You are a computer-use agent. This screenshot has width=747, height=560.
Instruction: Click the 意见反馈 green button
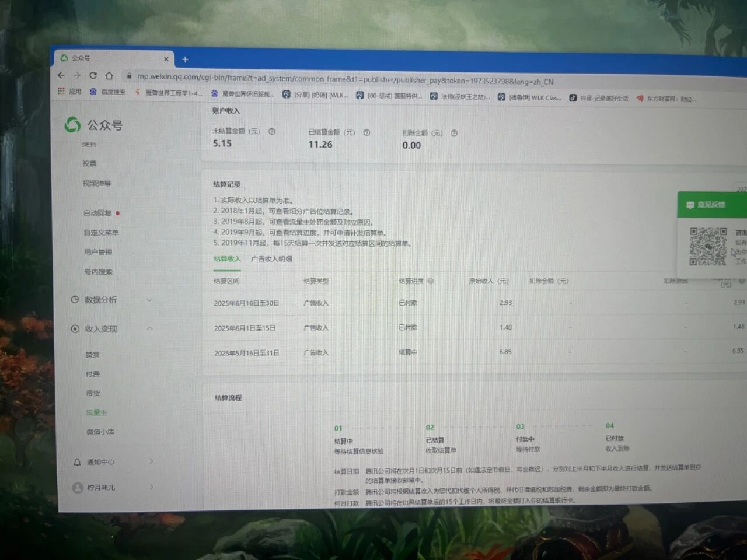click(x=712, y=205)
